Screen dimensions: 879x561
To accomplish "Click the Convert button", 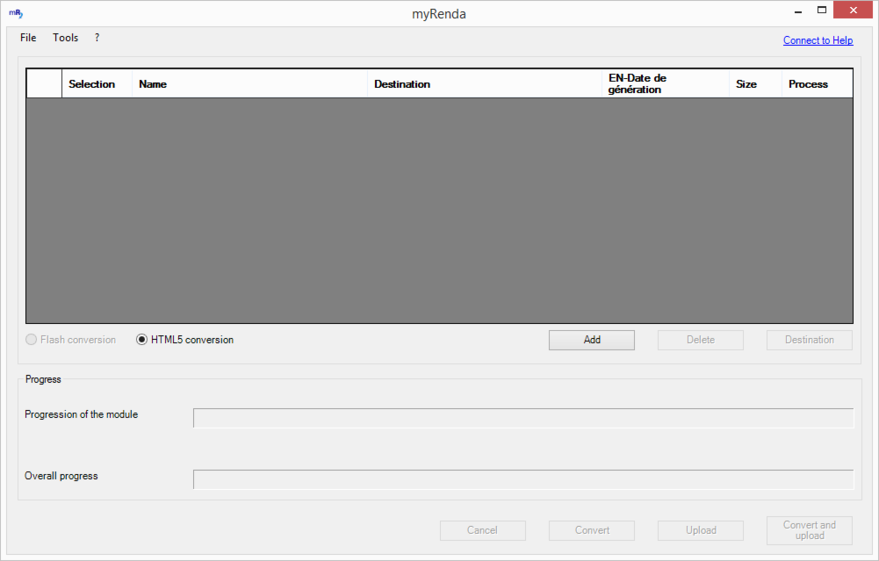I will coord(591,530).
